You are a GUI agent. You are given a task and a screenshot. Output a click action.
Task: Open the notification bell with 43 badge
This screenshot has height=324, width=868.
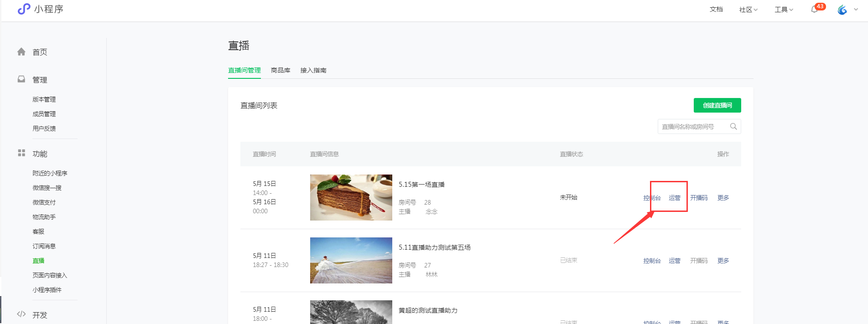click(x=814, y=10)
